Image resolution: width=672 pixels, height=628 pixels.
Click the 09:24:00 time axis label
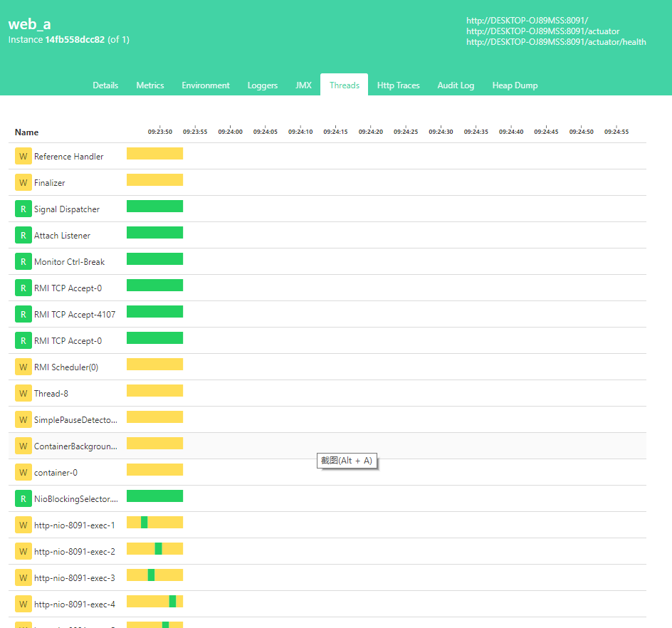tap(230, 132)
